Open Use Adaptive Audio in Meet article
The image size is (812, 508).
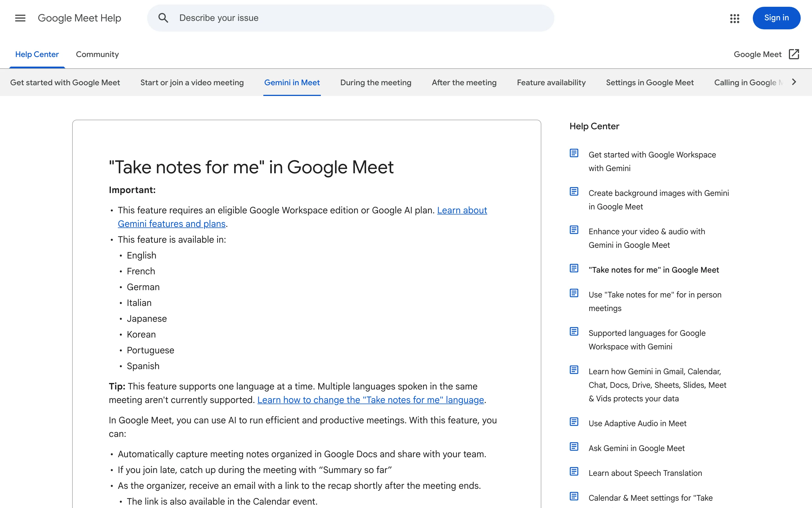(637, 423)
